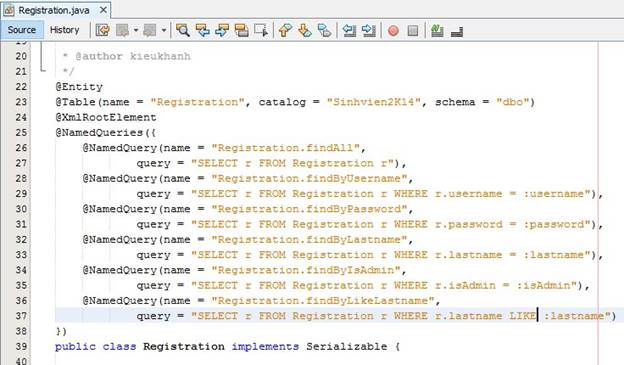Click the Uncomment code toolbar icon
This screenshot has height=365, width=624.
tap(457, 31)
